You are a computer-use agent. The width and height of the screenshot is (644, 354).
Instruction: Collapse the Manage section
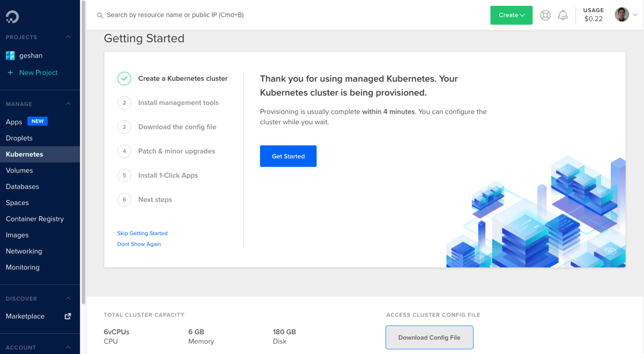point(68,104)
